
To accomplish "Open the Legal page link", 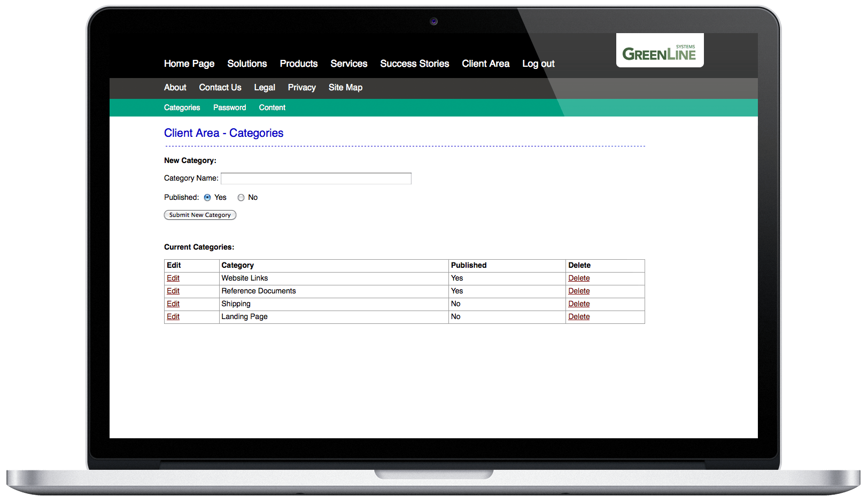I will coord(265,88).
